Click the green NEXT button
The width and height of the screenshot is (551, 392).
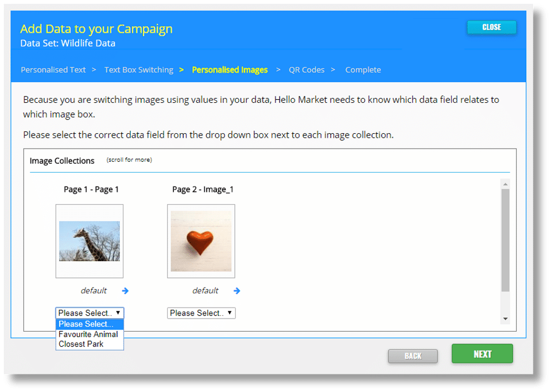[x=482, y=354]
